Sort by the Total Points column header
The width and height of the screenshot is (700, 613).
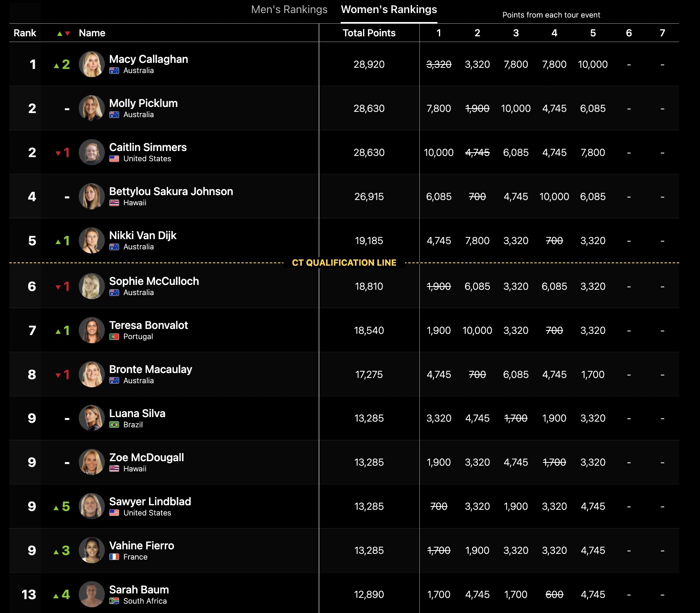pos(369,33)
